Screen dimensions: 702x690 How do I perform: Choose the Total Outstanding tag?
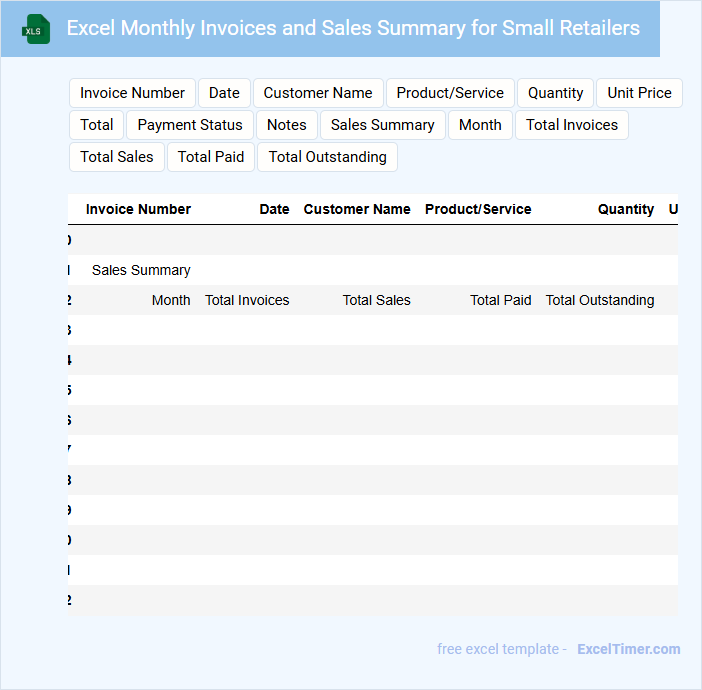point(327,157)
